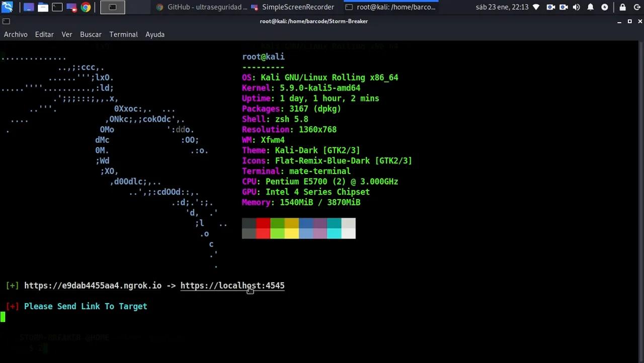Launch the file manager from the panel
The height and width of the screenshot is (363, 644).
(x=43, y=7)
